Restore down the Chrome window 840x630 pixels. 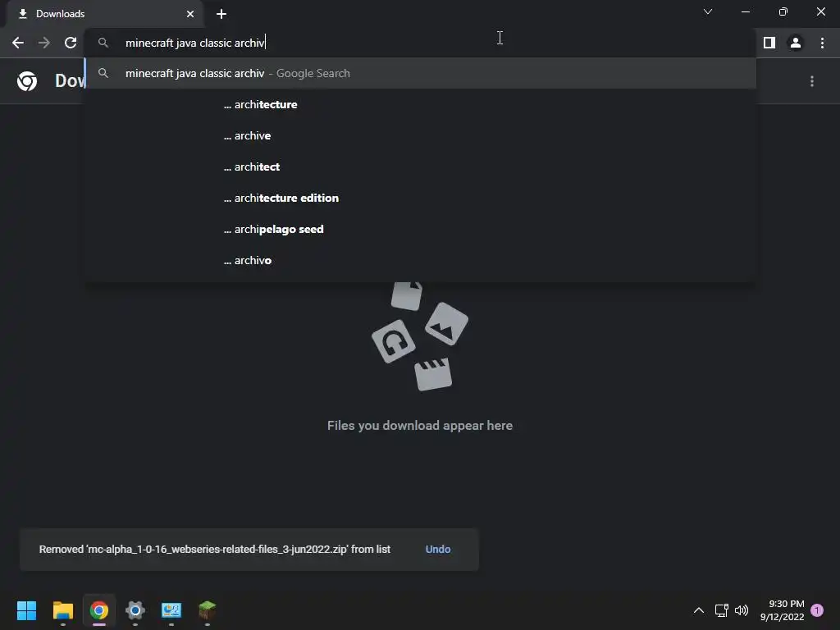coord(783,11)
